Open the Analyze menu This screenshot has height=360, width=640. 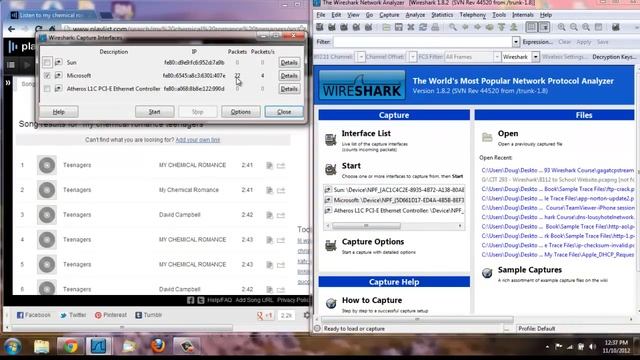click(415, 15)
